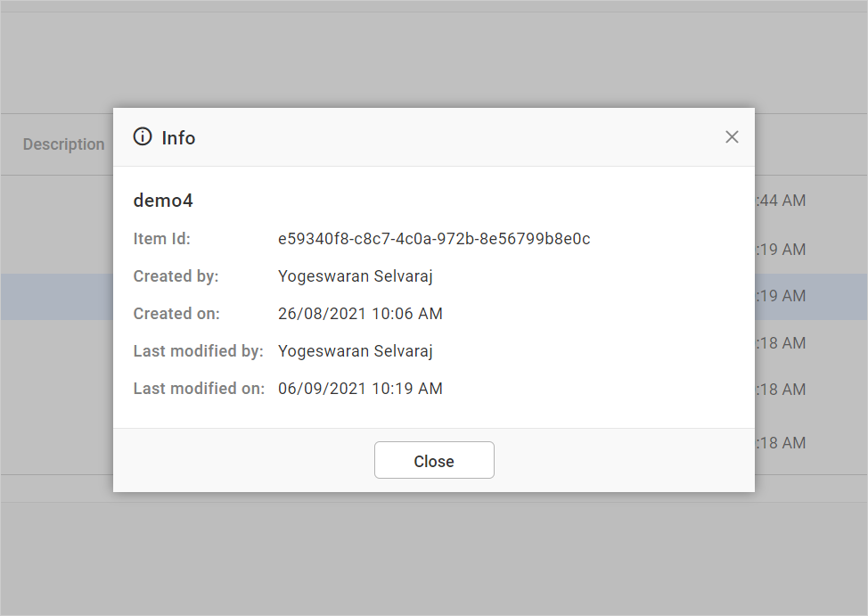Click the Last modified by name in the dialog
868x616 pixels.
pyautogui.click(x=355, y=350)
